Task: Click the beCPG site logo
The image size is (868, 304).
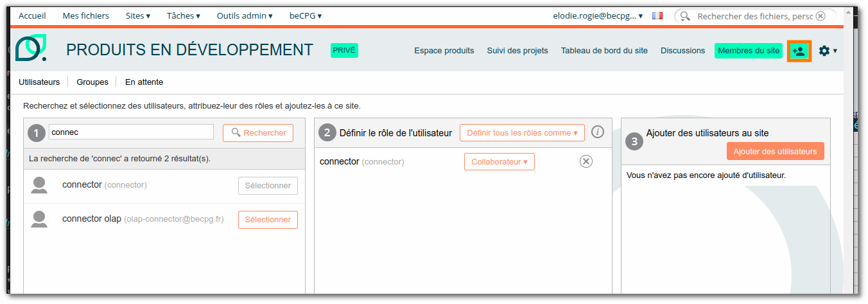Action: [x=31, y=49]
